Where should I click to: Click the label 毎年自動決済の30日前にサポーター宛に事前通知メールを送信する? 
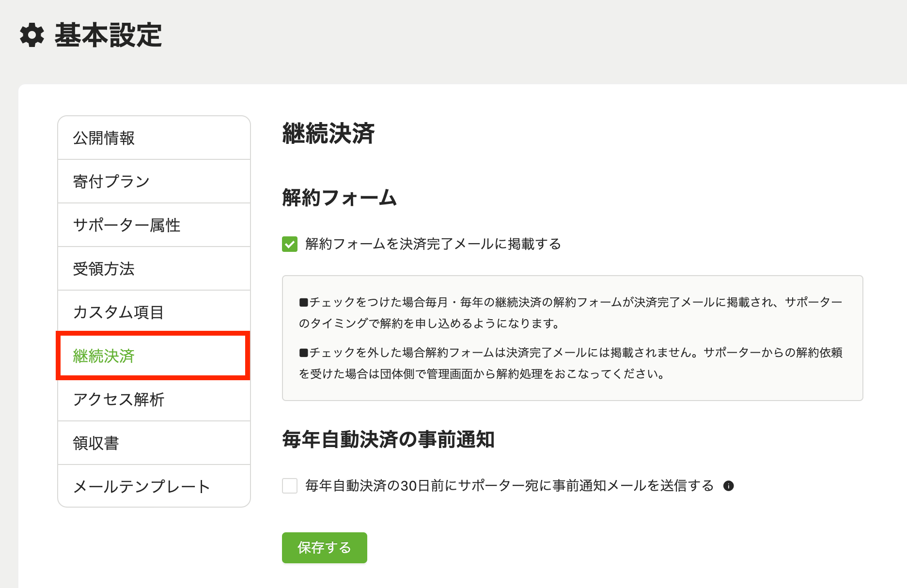point(510,486)
